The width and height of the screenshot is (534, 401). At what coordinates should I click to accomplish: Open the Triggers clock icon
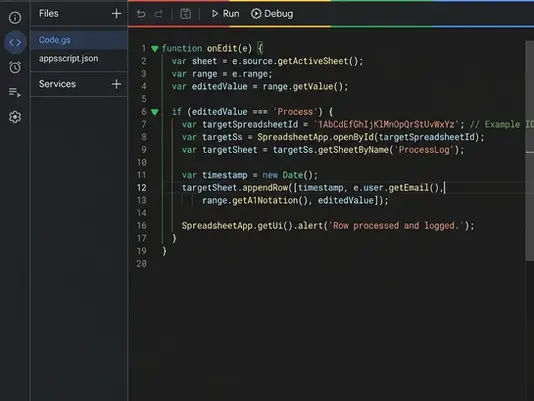click(x=15, y=67)
